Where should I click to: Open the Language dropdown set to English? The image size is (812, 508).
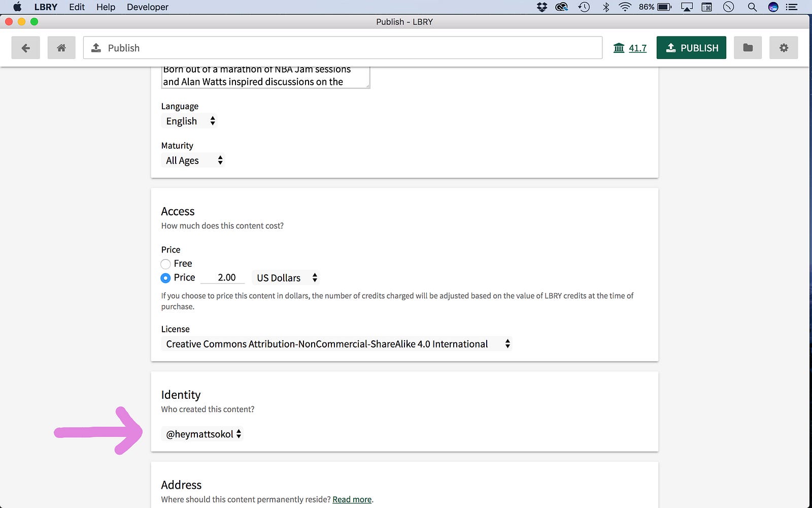point(189,121)
